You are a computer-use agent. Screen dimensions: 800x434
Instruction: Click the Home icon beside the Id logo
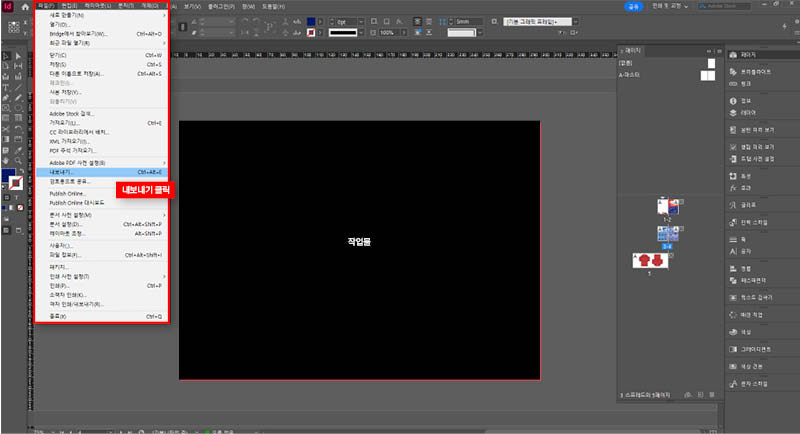[25, 7]
